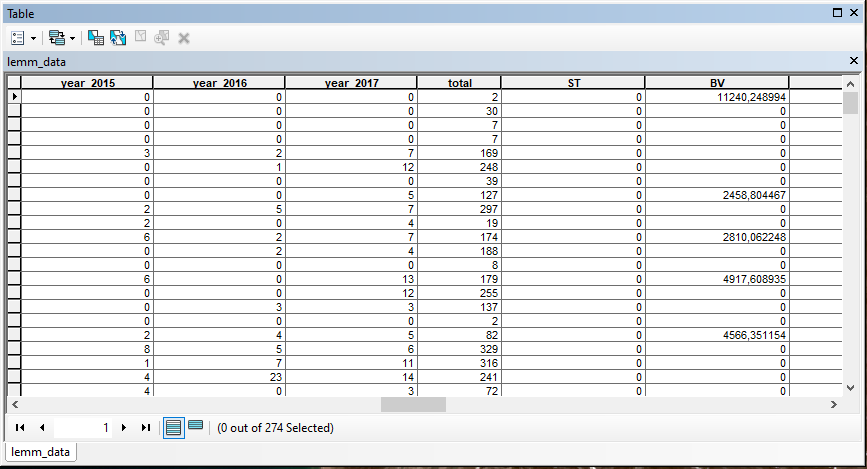The width and height of the screenshot is (867, 469).
Task: Click the Clear Selection icon
Action: pyautogui.click(x=140, y=37)
